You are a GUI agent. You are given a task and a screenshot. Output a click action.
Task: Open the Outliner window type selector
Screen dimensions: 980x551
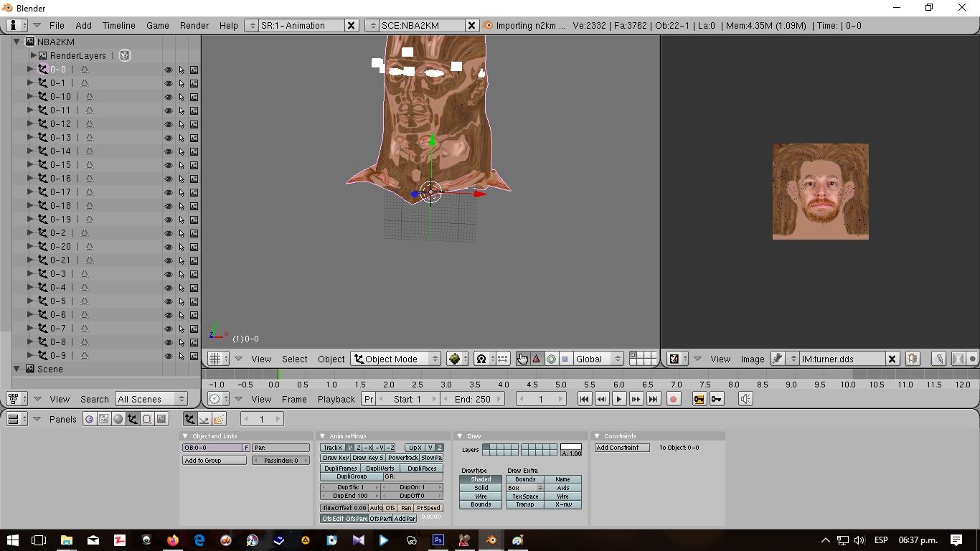17,399
